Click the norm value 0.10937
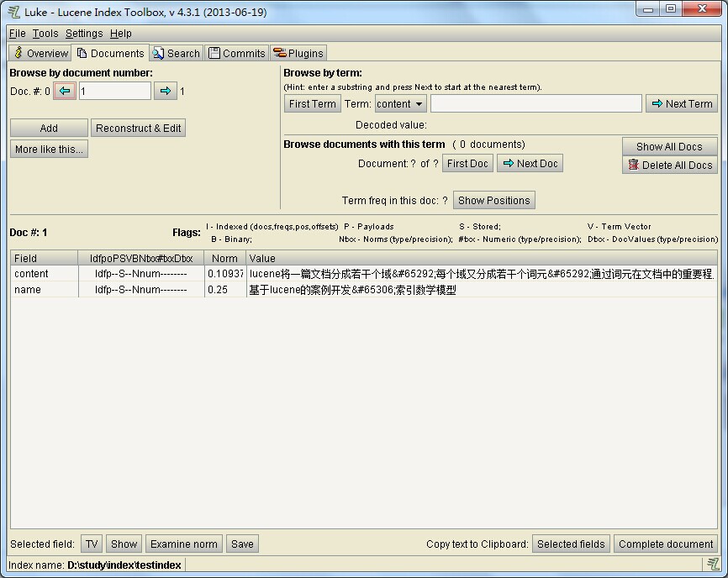Screen dimensions: 728x578 225,274
